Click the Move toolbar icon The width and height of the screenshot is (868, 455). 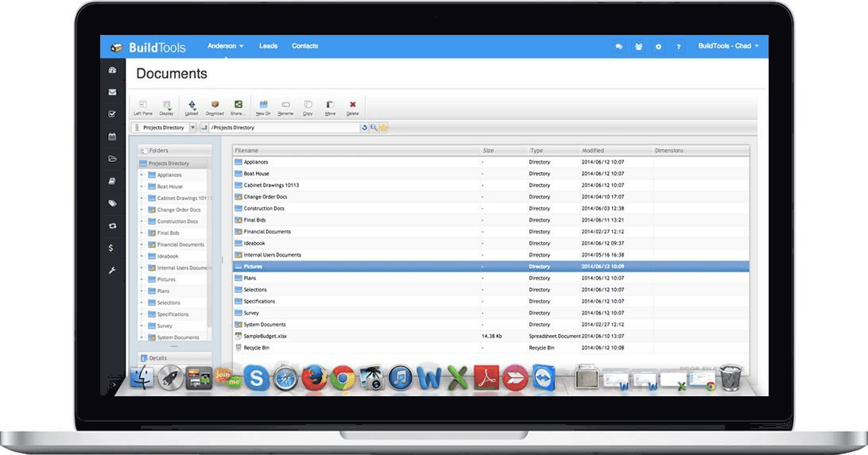point(330,105)
